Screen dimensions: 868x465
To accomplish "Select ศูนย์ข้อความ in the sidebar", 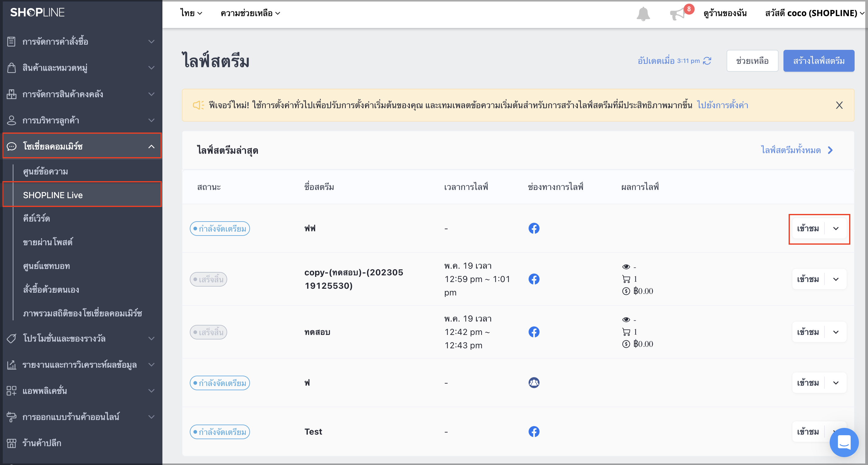I will pyautogui.click(x=46, y=171).
